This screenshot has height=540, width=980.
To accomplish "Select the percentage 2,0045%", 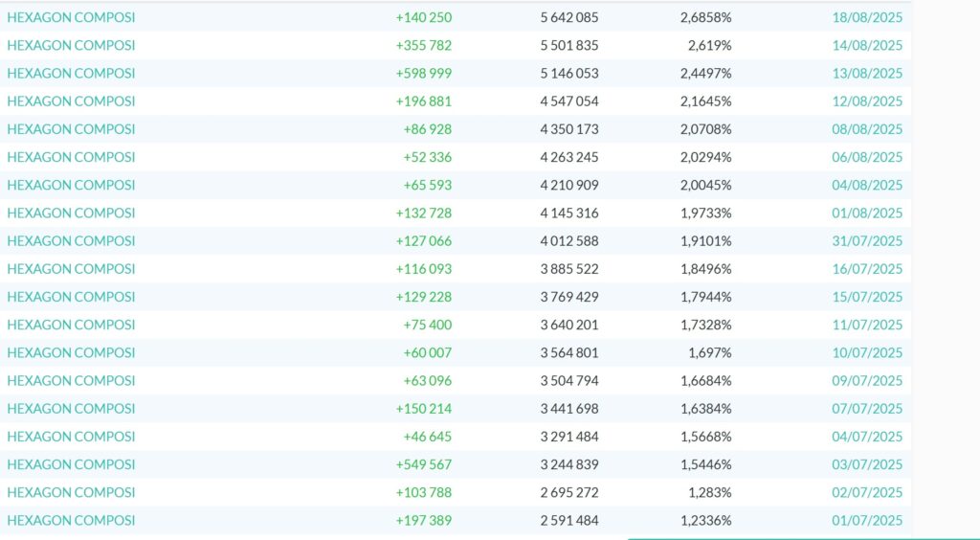I will pos(705,185).
